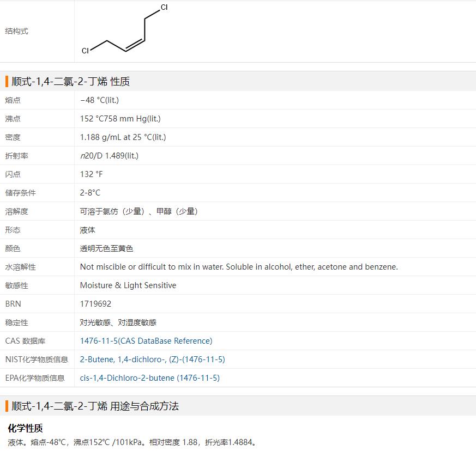Screen dimensions: 476x451
Task: Click the boiling point value 152 °C758 mm Hg
Action: coord(120,119)
